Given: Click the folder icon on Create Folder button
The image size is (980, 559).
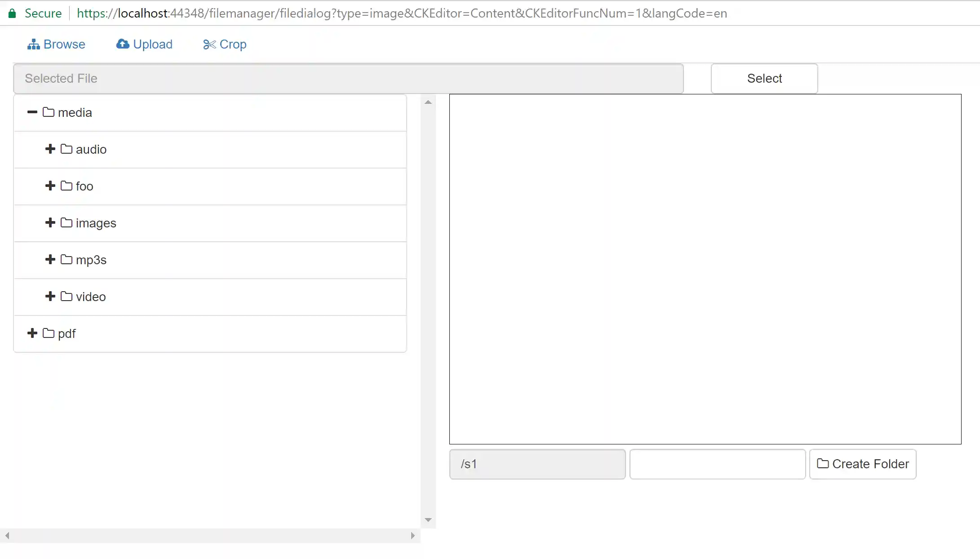Looking at the screenshot, I should point(823,464).
